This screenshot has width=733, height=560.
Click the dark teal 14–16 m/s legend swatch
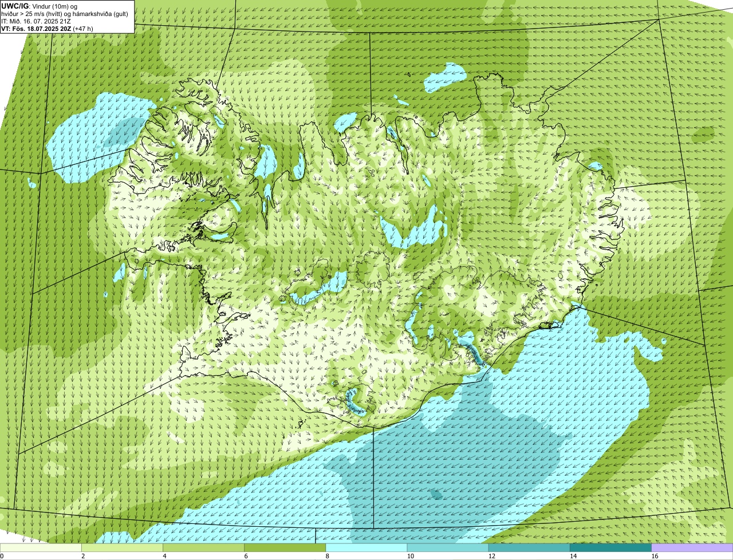tap(611, 548)
